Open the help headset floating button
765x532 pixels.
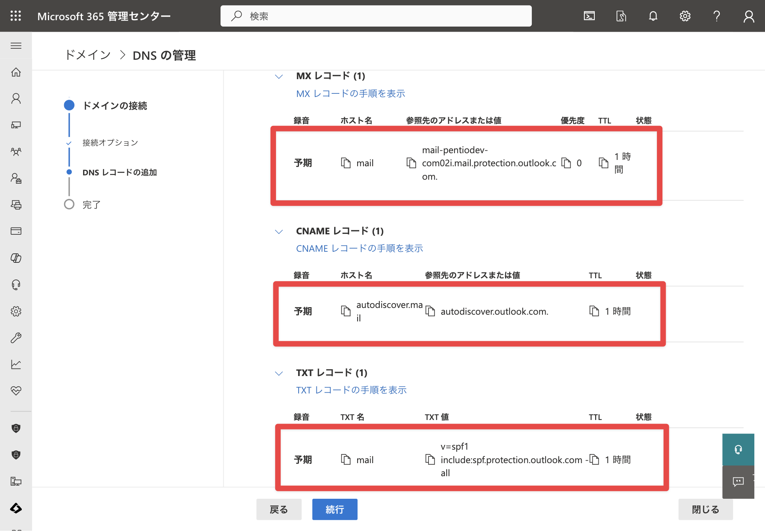tap(738, 450)
